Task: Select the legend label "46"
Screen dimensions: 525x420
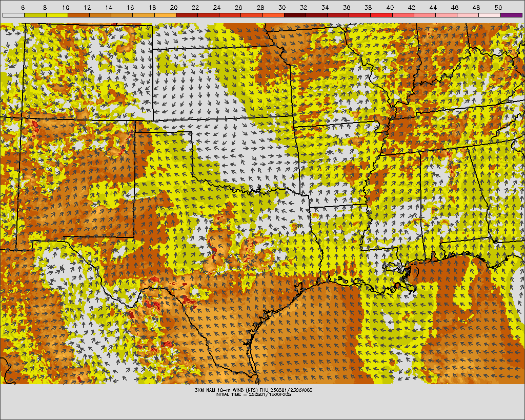Action: (x=455, y=8)
